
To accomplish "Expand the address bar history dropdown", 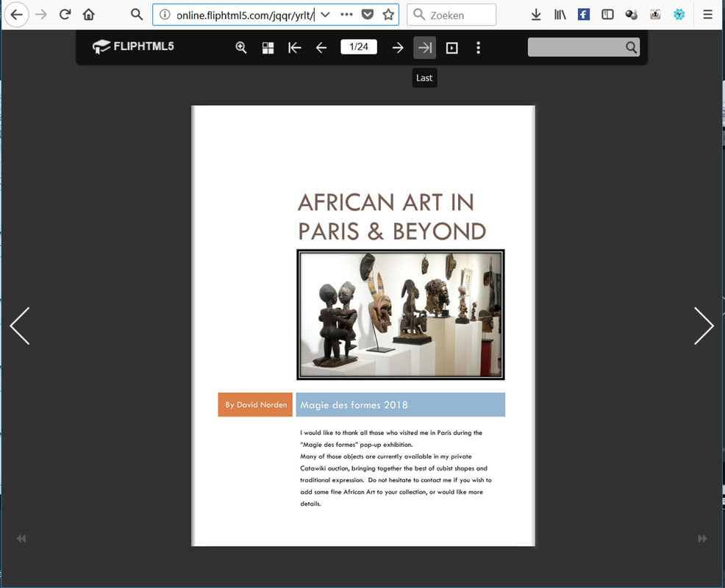I will [x=325, y=15].
